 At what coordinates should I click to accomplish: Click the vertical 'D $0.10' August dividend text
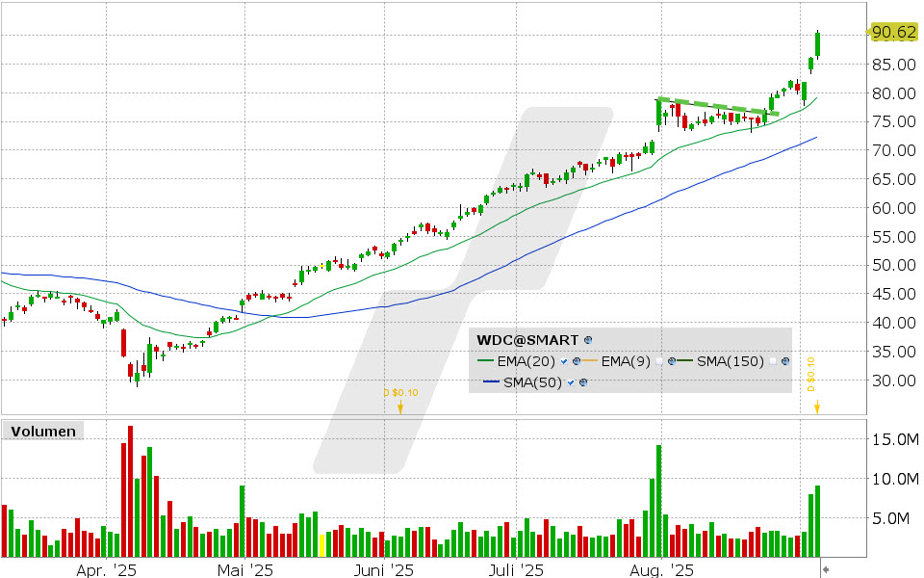(x=810, y=374)
